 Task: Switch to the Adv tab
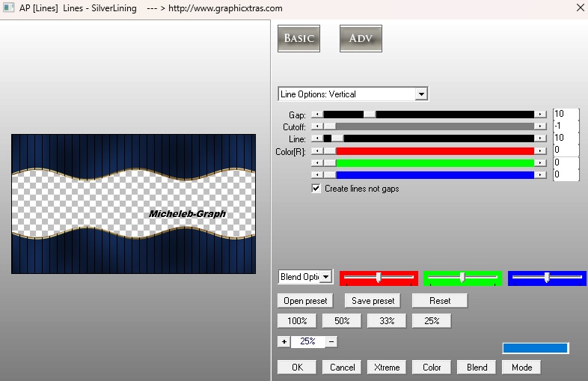(x=361, y=39)
